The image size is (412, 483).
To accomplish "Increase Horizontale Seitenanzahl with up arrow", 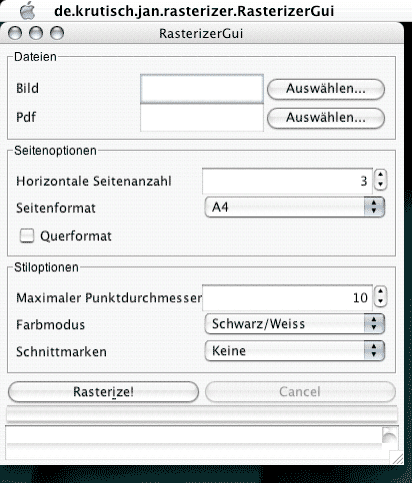I will 380,175.
